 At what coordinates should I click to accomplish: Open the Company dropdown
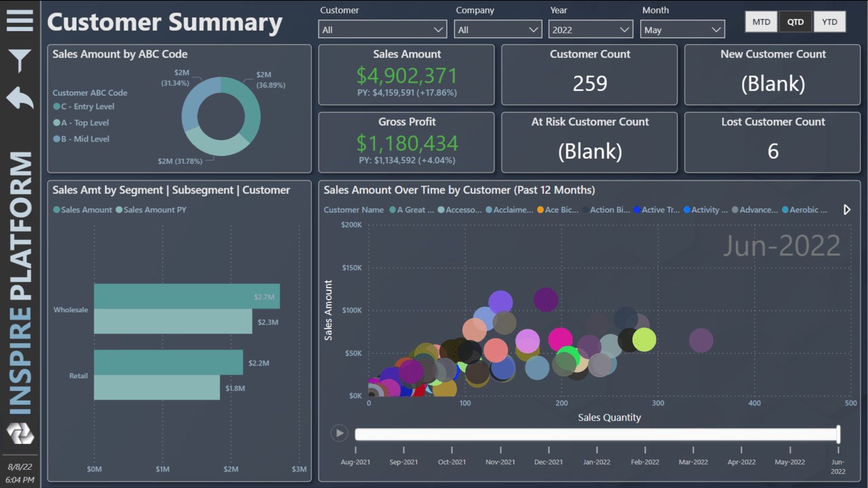click(498, 30)
